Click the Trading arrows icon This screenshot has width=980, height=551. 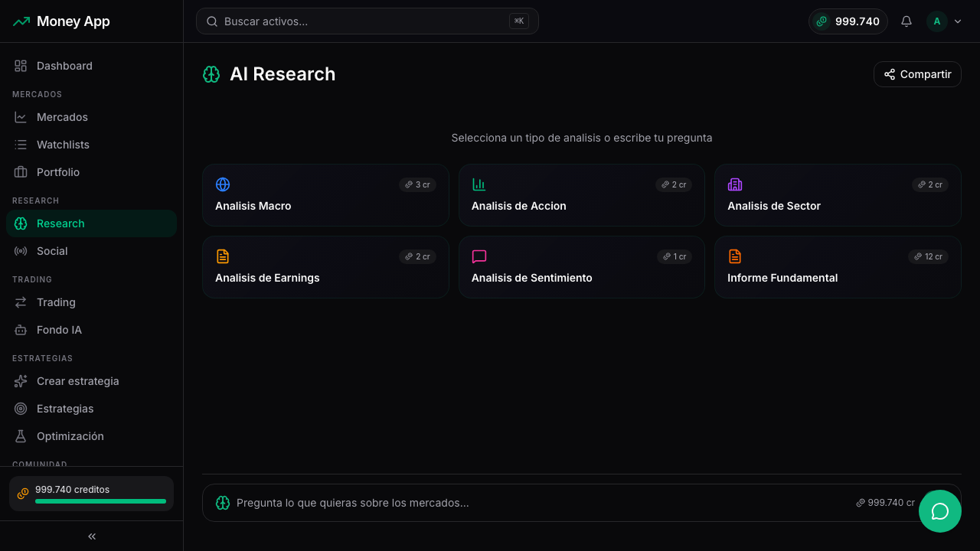click(21, 302)
